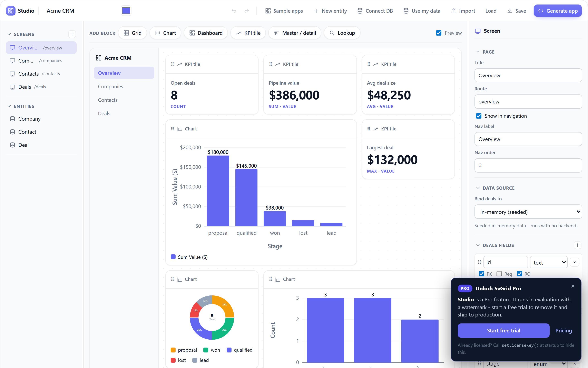Uncheck Show in navigation
Viewport: 588px width, 368px height.
pyautogui.click(x=479, y=116)
